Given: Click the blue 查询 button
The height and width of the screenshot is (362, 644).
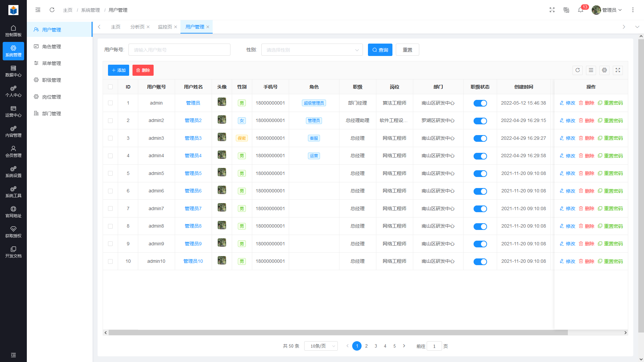Looking at the screenshot, I should tap(380, 50).
